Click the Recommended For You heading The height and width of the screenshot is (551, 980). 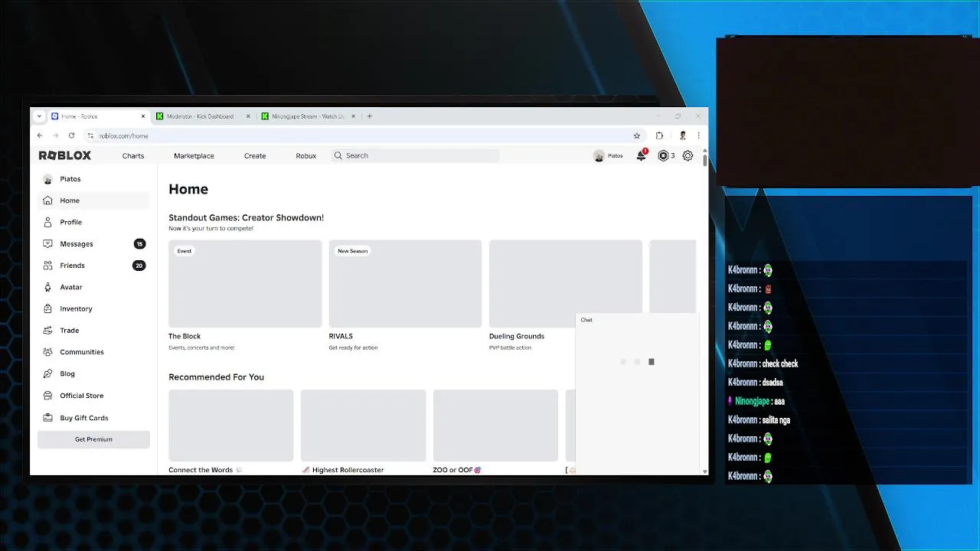[216, 377]
